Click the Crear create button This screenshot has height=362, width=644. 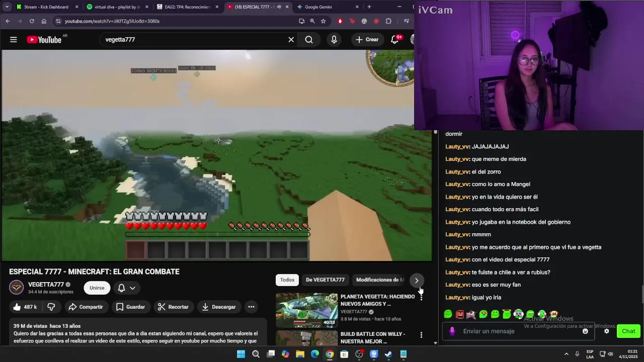pyautogui.click(x=367, y=40)
